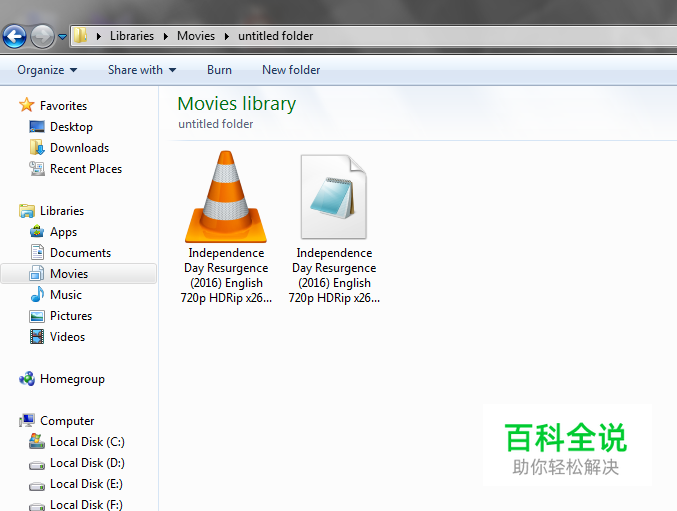Click the text file's Independence Day name
Screen dimensions: 677x511
coord(334,275)
